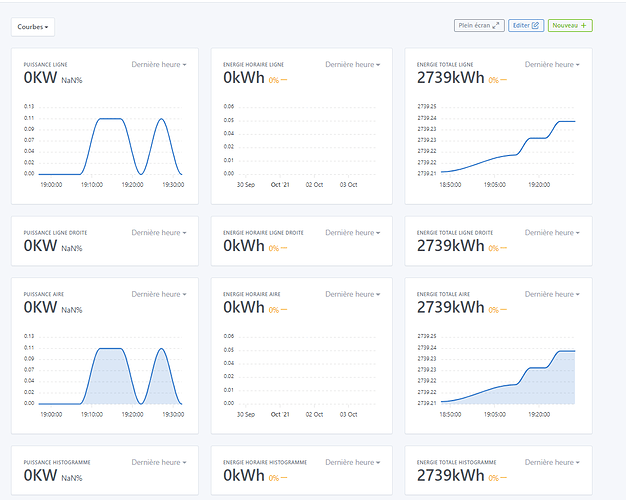Click the 0KW value under Puissance Ligne

(x=40, y=77)
